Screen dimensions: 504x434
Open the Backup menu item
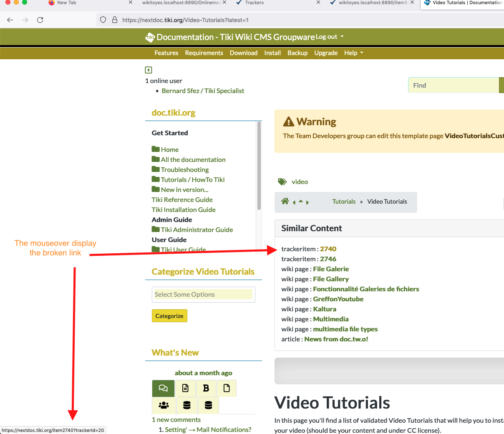click(297, 53)
